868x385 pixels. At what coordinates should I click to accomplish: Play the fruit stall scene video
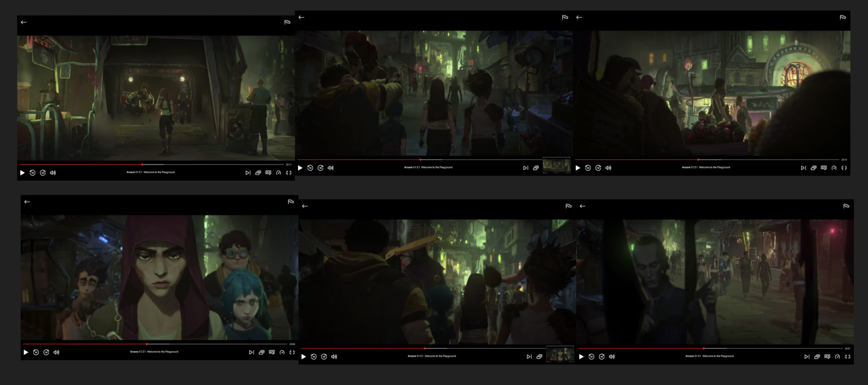pyautogui.click(x=578, y=168)
